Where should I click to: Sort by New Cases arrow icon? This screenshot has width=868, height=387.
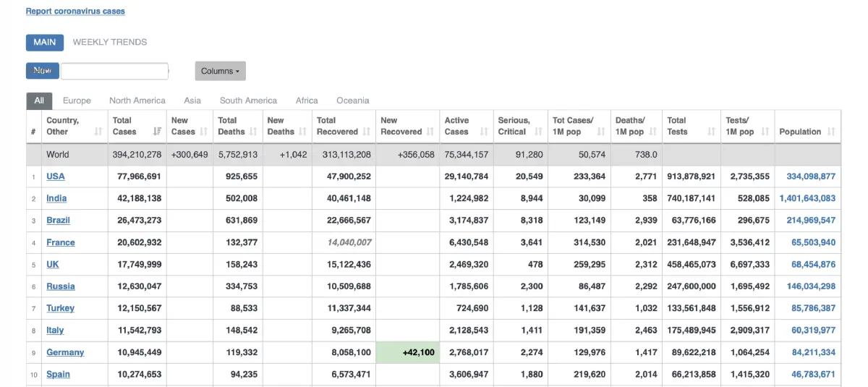(x=203, y=132)
